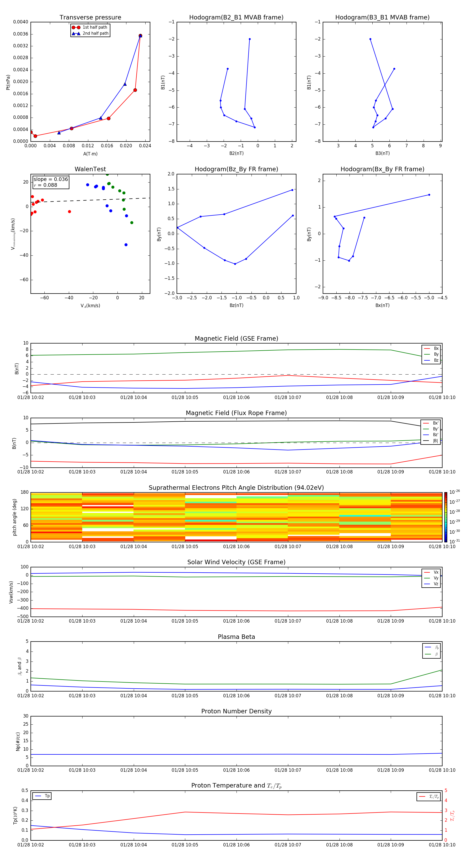The image size is (473, 868).
Task: Click the 'Transverse pressure' plot title
Action: (90, 18)
